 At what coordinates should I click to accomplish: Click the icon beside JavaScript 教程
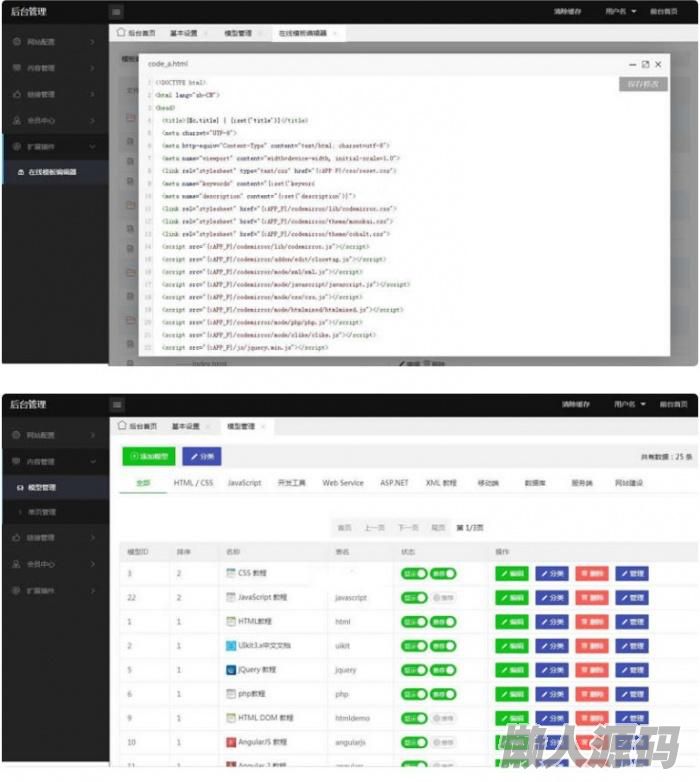[x=231, y=597]
